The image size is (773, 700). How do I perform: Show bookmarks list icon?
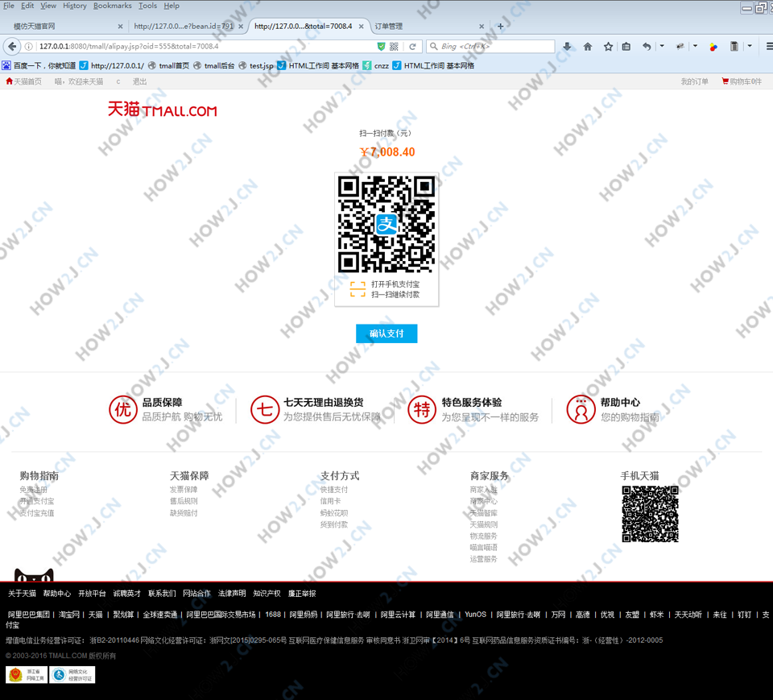click(626, 47)
